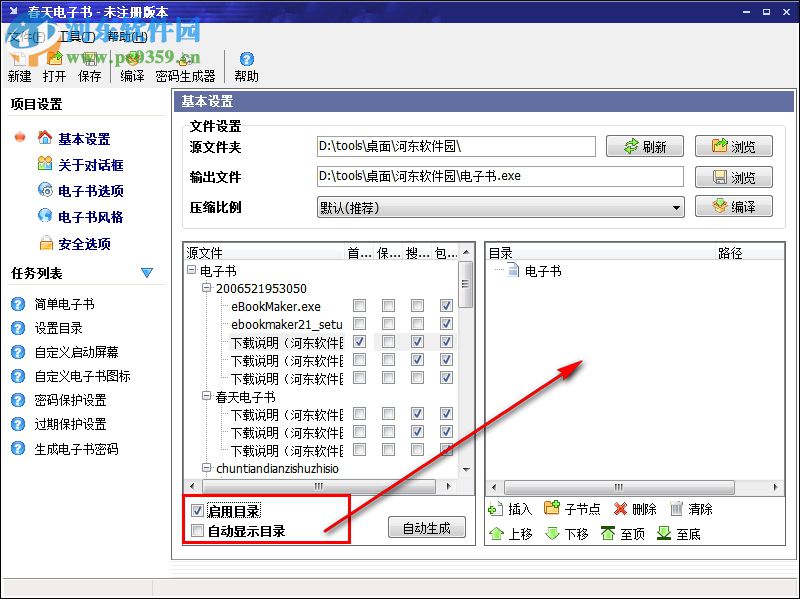Open the 自定义启动屏幕 help task
Viewport: 800px width, 599px height.
point(77,352)
